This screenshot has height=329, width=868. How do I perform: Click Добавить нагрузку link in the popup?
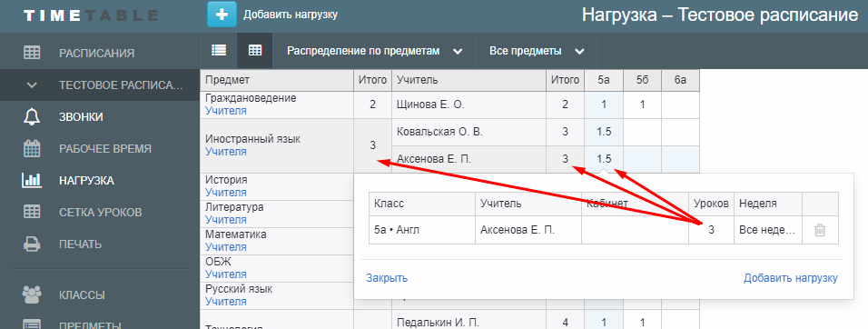[791, 278]
